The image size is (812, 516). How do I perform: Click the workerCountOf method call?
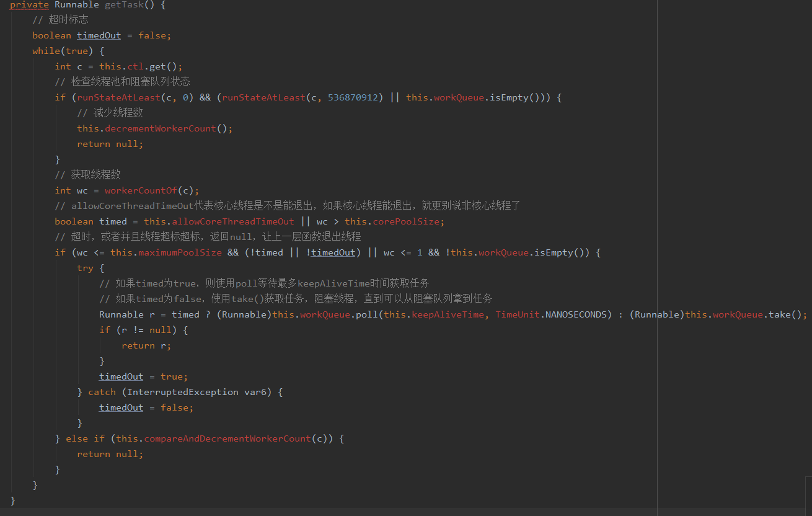point(141,190)
